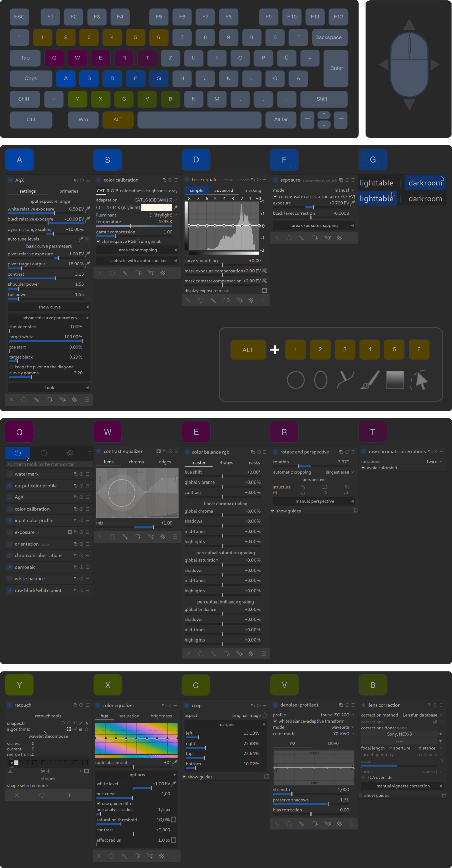Image resolution: width=452 pixels, height=868 pixels.
Task: Uncheck clip negative RGB from gamut
Action: point(98,241)
